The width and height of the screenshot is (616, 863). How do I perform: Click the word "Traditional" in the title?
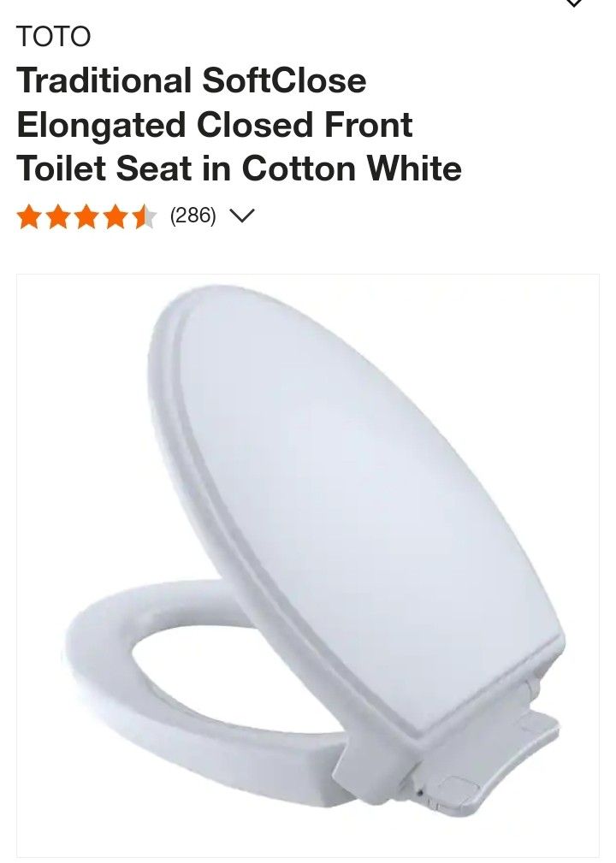tap(104, 80)
